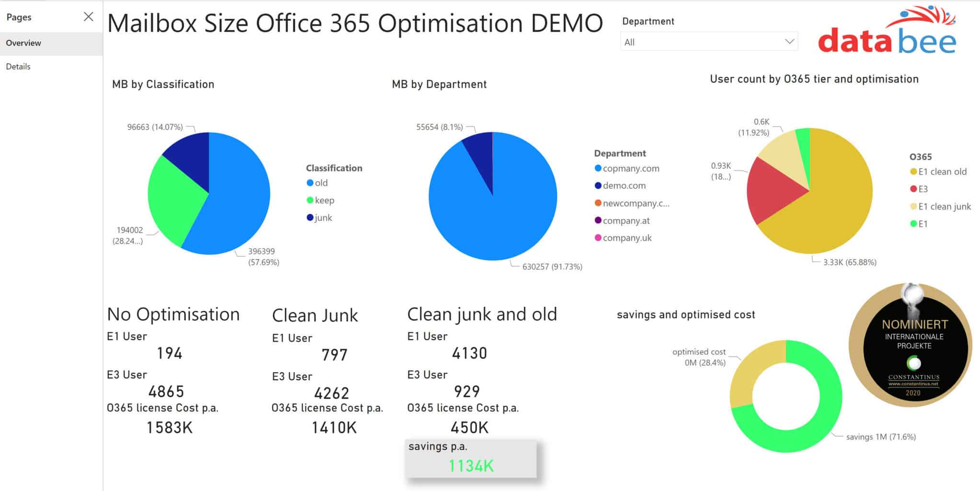Screen dimensions: 980x491
Task: Select 'E1 clean junk' in O365 legend
Action: 941,207
